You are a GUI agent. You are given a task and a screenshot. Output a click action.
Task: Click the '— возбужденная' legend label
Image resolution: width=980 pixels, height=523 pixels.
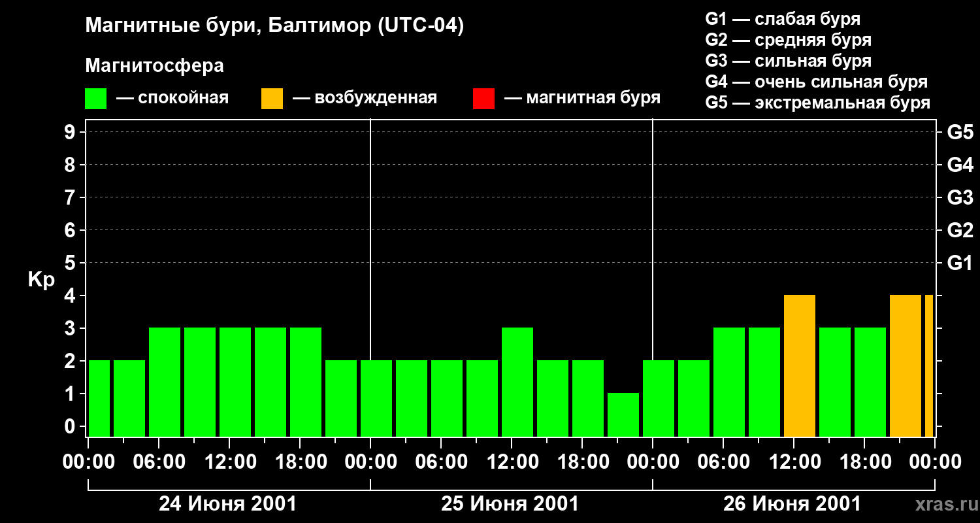[365, 99]
